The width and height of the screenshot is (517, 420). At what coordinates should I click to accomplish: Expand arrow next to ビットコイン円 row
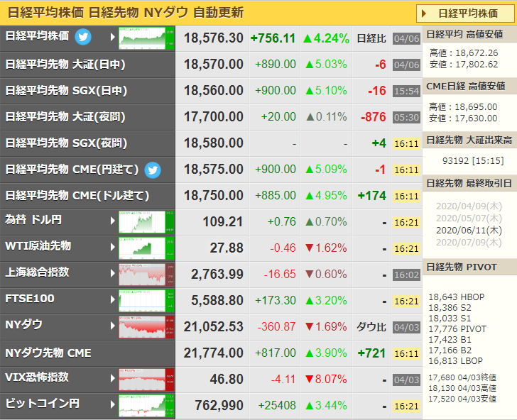point(113,404)
